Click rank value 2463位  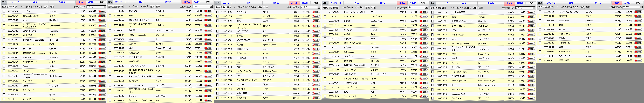[403, 48]
